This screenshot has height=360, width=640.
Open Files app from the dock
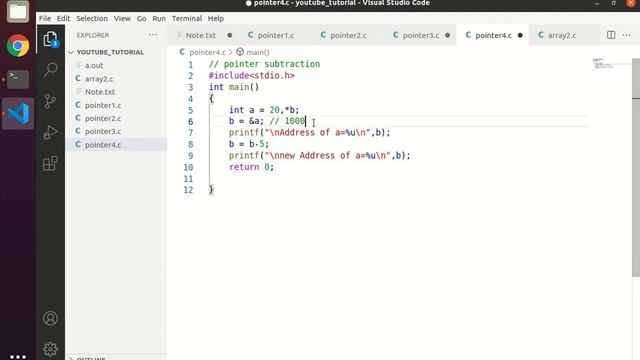coord(18,11)
